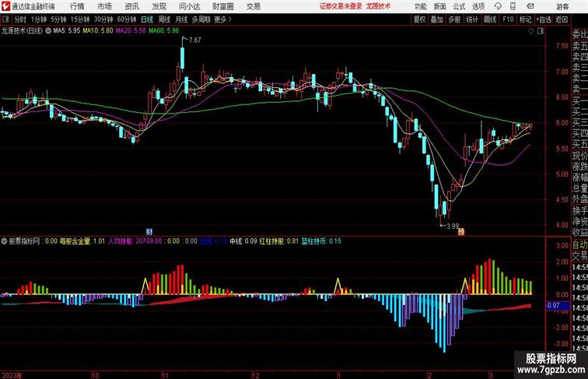Viewport: 588px width, 379px height.
Task: Open the 多周期 view
Action: [201, 19]
